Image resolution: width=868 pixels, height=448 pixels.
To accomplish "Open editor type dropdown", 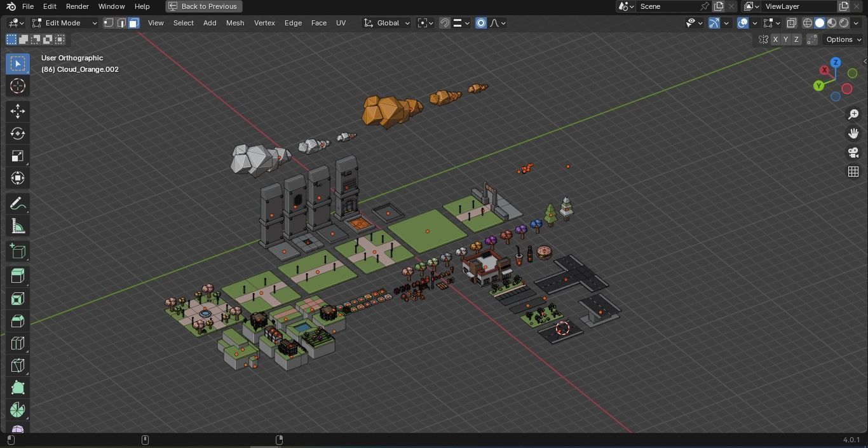I will [x=16, y=23].
